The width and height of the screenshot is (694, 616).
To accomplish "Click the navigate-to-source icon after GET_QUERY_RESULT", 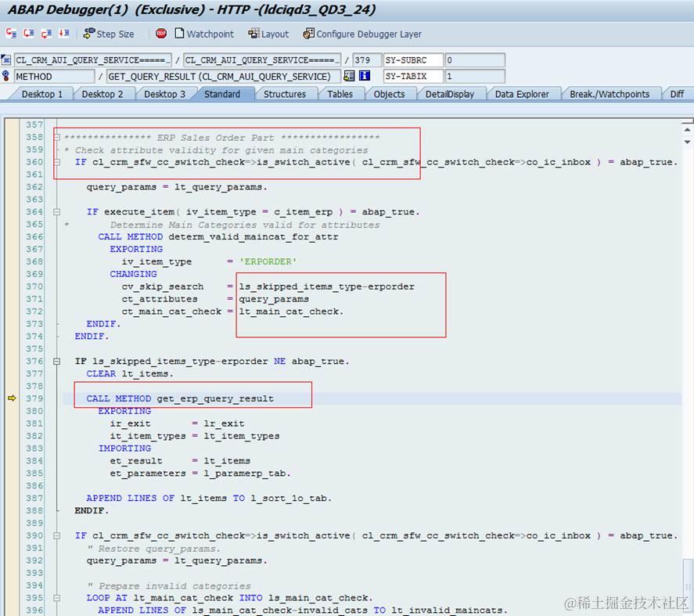I will tap(349, 76).
